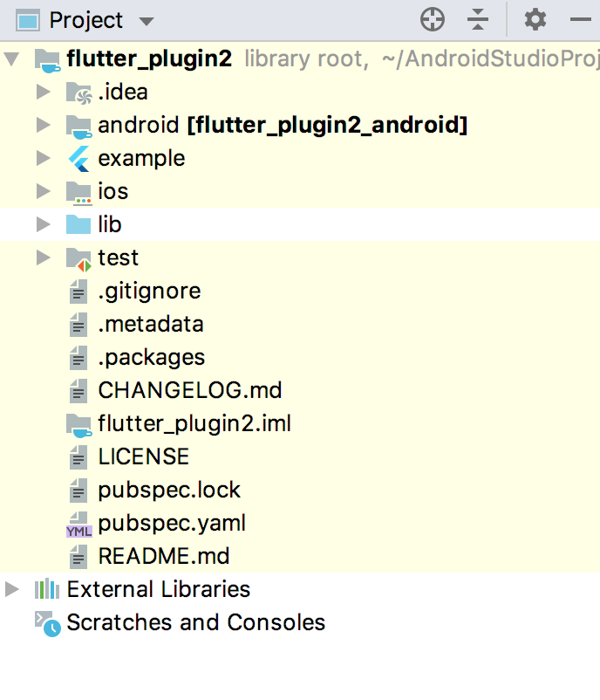Open the Project panel settings gear
The height and width of the screenshot is (700, 600).
click(535, 19)
